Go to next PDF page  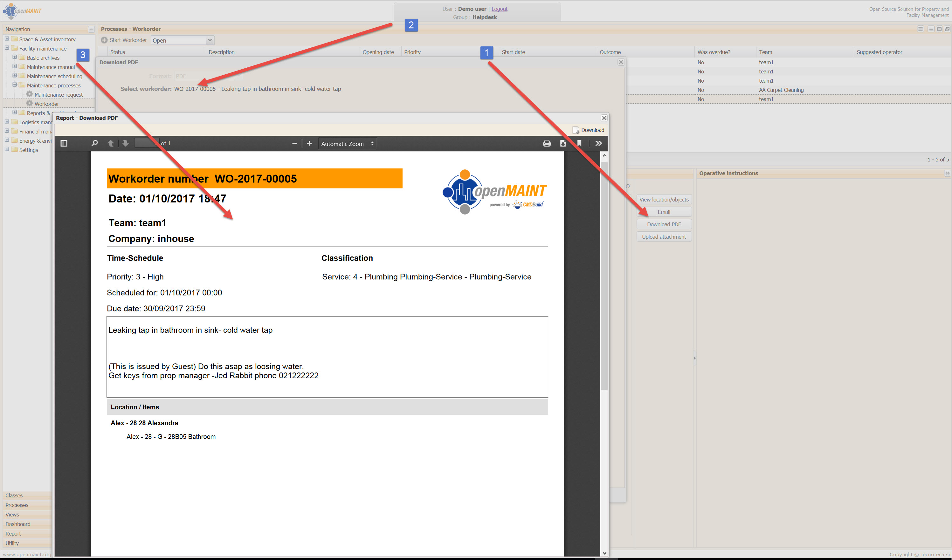point(125,143)
